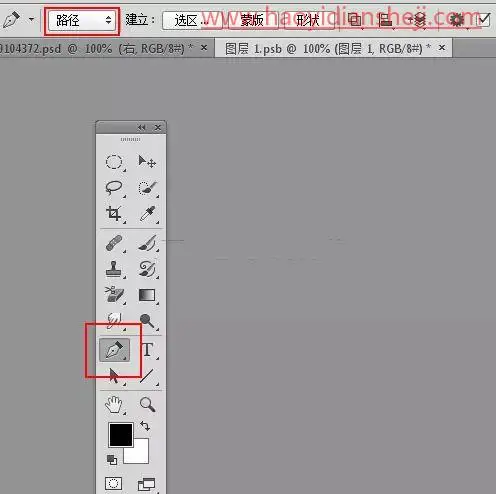The height and width of the screenshot is (494, 496).
Task: Toggle Quick Mask mode icon
Action: (113, 483)
